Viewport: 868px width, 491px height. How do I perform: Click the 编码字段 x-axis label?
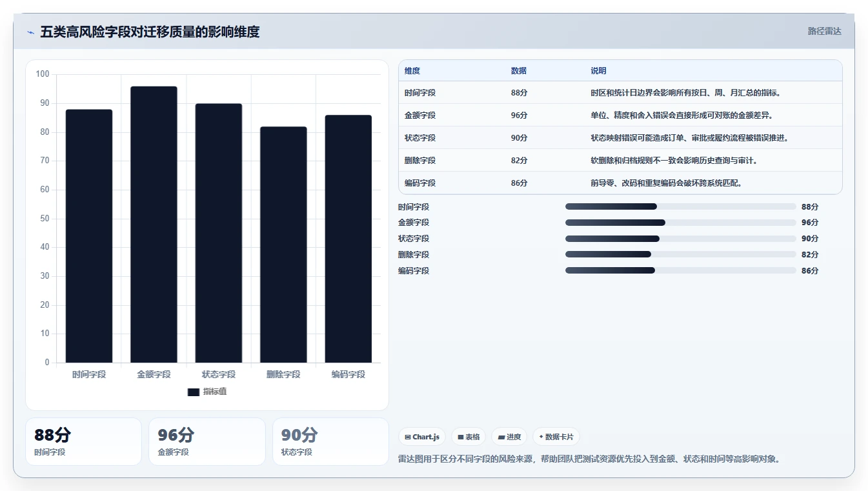(348, 374)
